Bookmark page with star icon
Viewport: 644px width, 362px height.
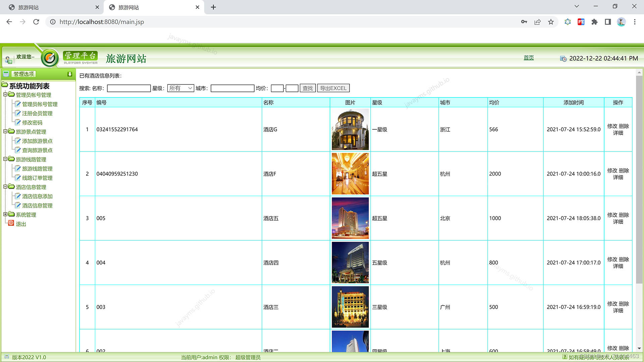click(x=551, y=22)
